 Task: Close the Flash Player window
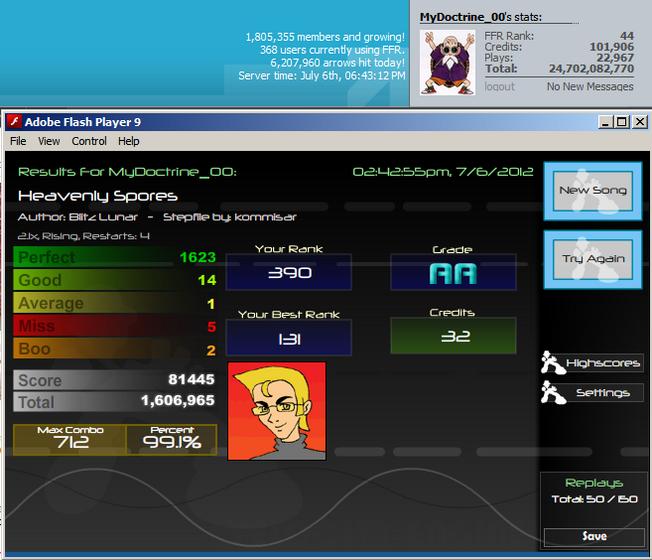640,122
